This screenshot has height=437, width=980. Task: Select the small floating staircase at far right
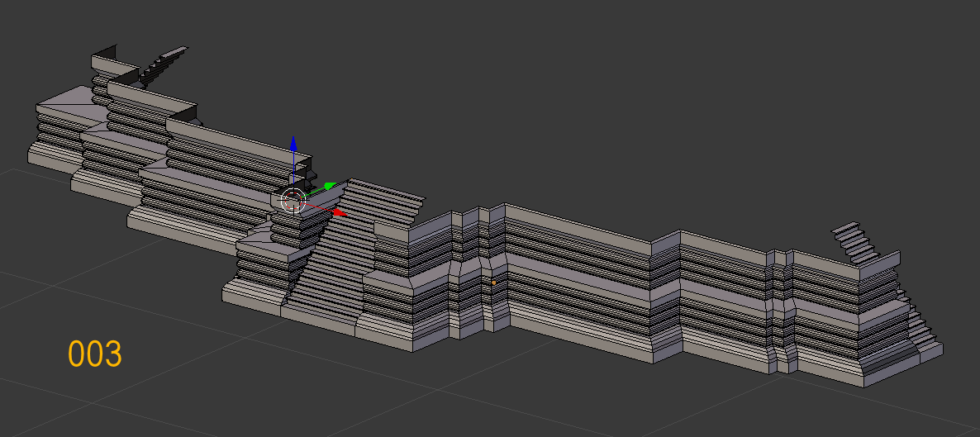click(854, 241)
